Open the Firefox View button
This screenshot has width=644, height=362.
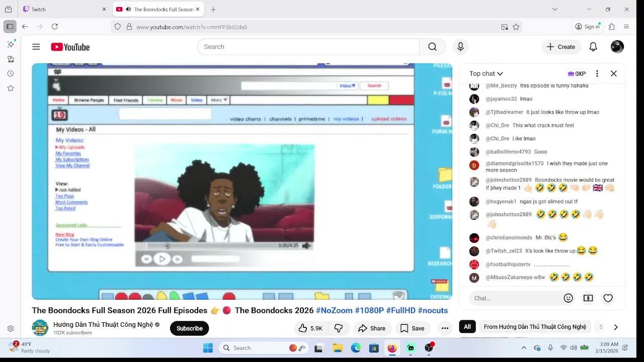[9, 10]
